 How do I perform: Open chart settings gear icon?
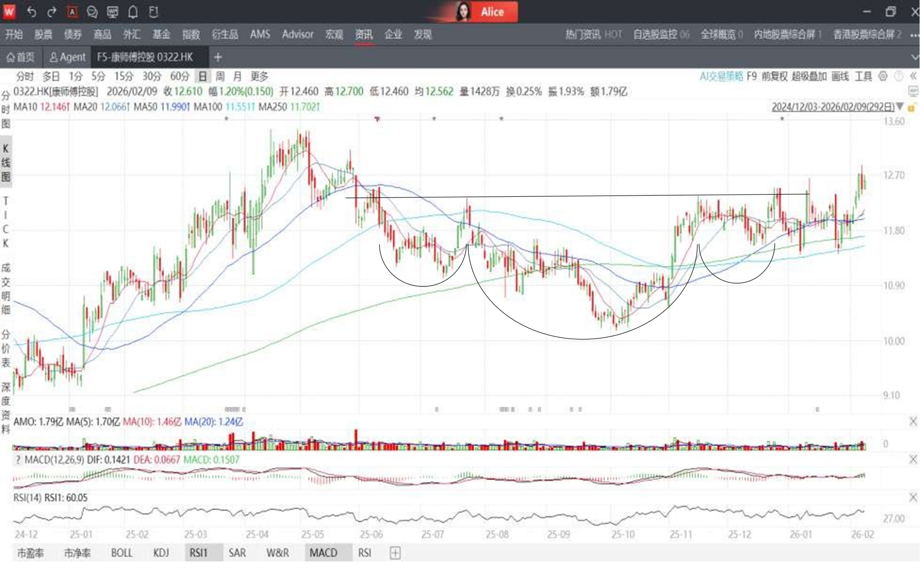click(x=883, y=77)
